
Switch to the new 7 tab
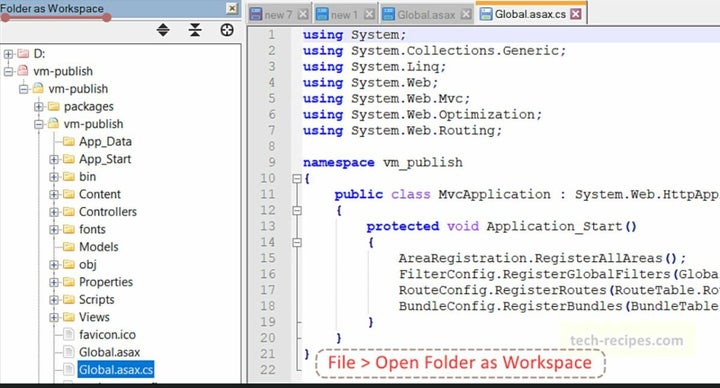(278, 14)
